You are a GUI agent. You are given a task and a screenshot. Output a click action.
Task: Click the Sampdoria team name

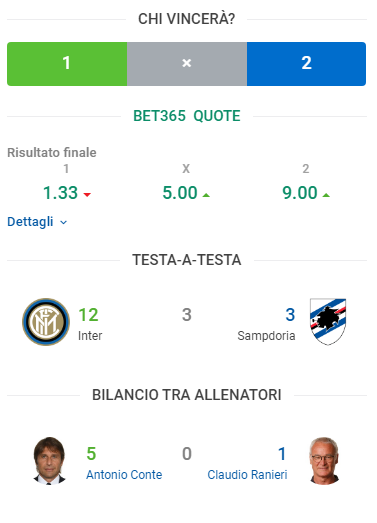(266, 336)
